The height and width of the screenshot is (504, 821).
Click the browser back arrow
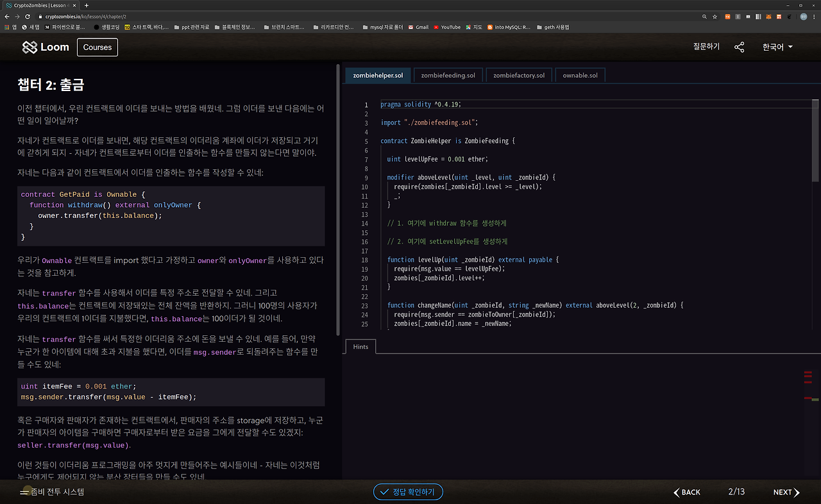click(7, 16)
